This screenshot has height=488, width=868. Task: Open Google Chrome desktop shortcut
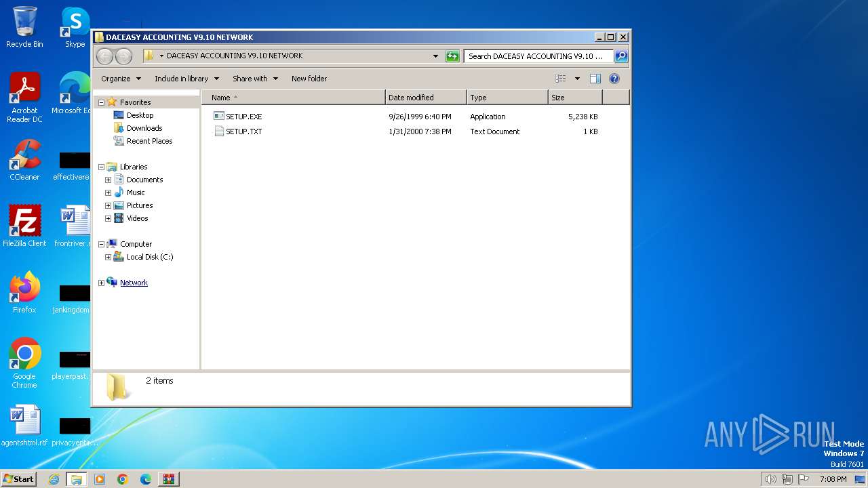coord(24,363)
